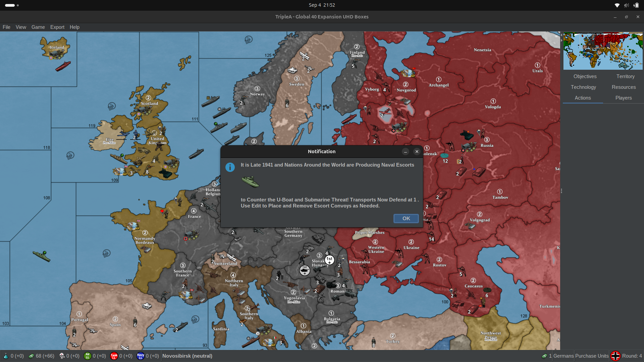Click the red warship in the Baltic Sea
Image resolution: width=644 pixels, height=362 pixels.
click(349, 119)
